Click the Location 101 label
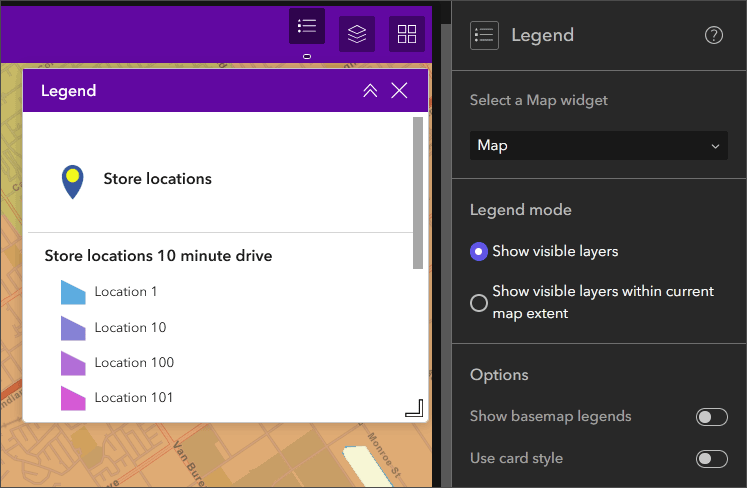Image resolution: width=747 pixels, height=488 pixels. tap(134, 398)
